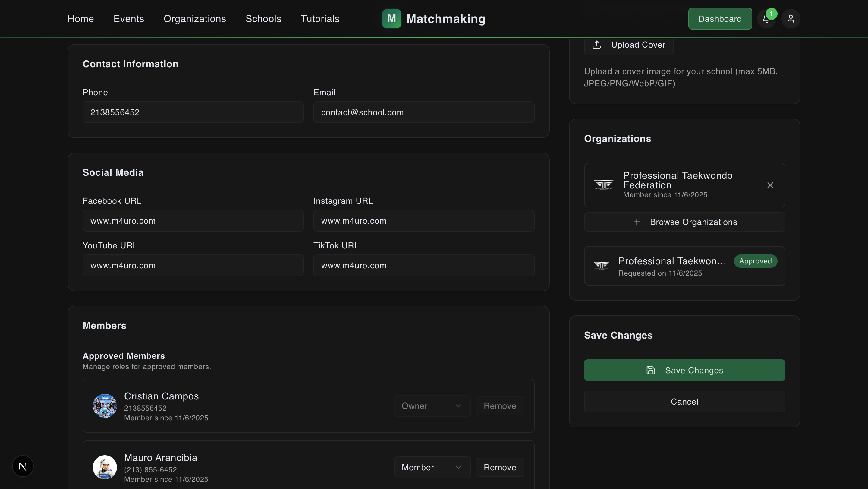Click the Professional Taekwondo Federation logo

[603, 185]
